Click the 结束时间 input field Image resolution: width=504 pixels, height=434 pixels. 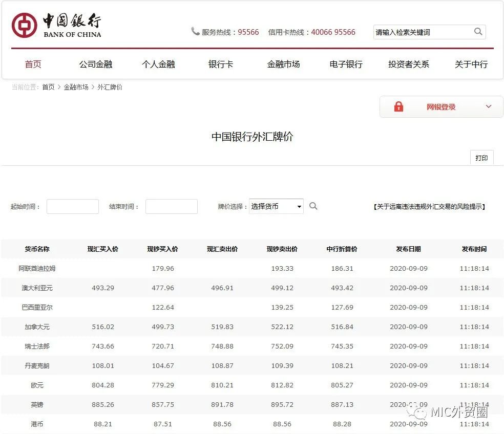(171, 206)
